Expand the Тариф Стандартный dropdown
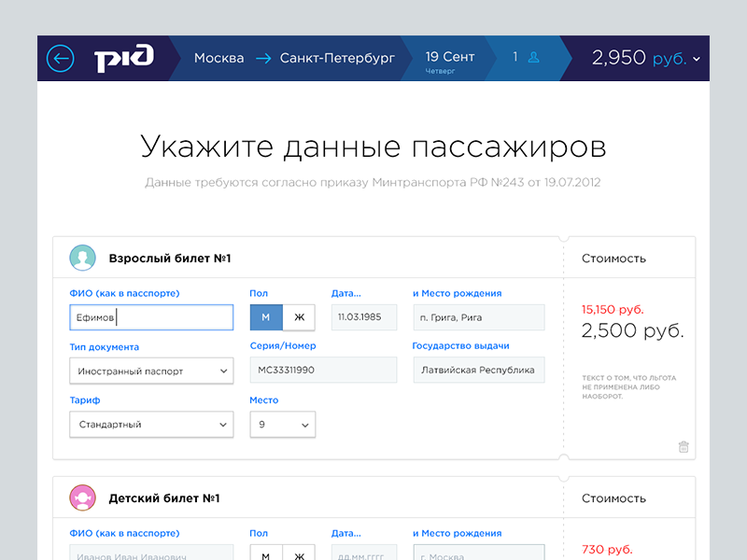 (151, 424)
